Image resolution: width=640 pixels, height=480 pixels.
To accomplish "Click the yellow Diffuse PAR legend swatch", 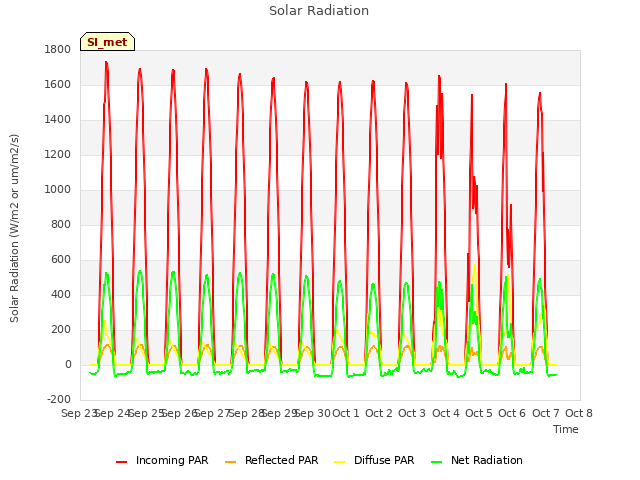I will coord(340,462).
